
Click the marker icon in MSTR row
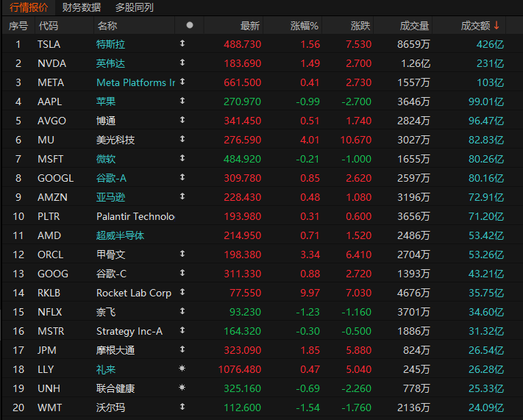182,330
